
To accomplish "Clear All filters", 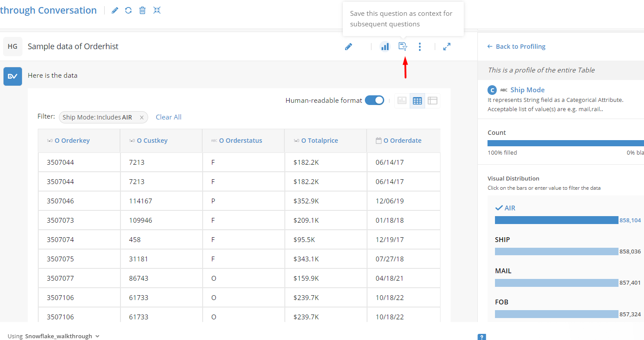I will click(x=168, y=117).
